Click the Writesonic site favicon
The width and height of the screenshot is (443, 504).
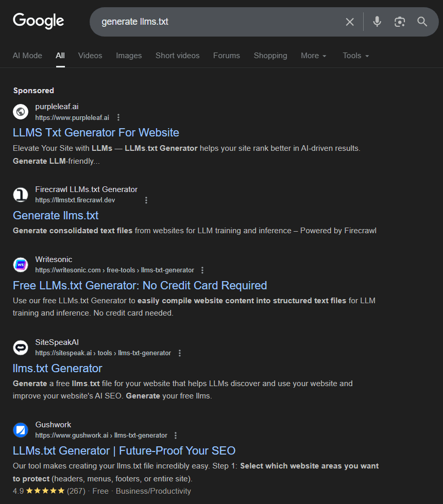(21, 265)
